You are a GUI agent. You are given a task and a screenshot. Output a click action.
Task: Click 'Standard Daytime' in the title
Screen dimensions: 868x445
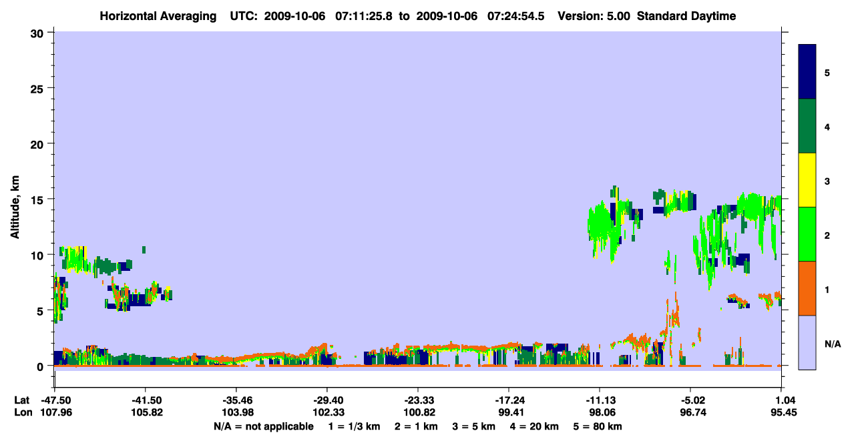coord(686,16)
